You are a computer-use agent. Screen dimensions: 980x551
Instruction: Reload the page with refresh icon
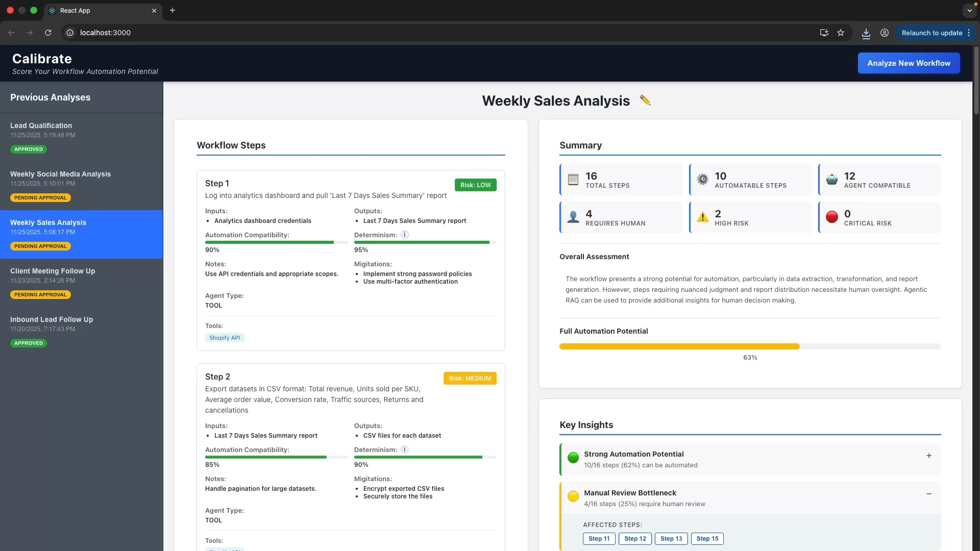[x=48, y=33]
